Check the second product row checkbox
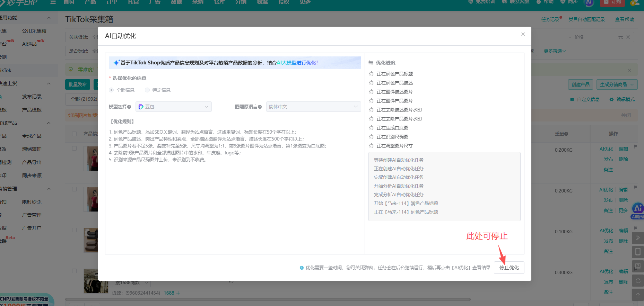 click(74, 189)
